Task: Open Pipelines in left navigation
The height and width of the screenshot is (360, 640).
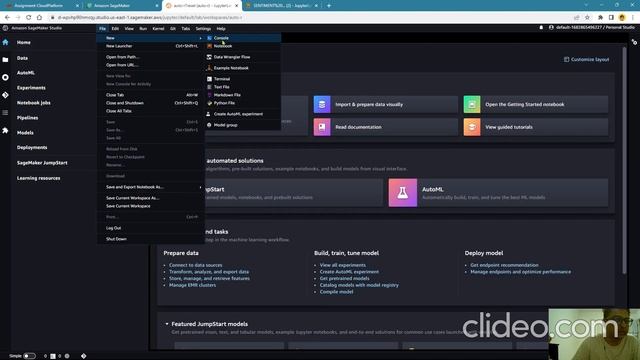Action: point(27,118)
